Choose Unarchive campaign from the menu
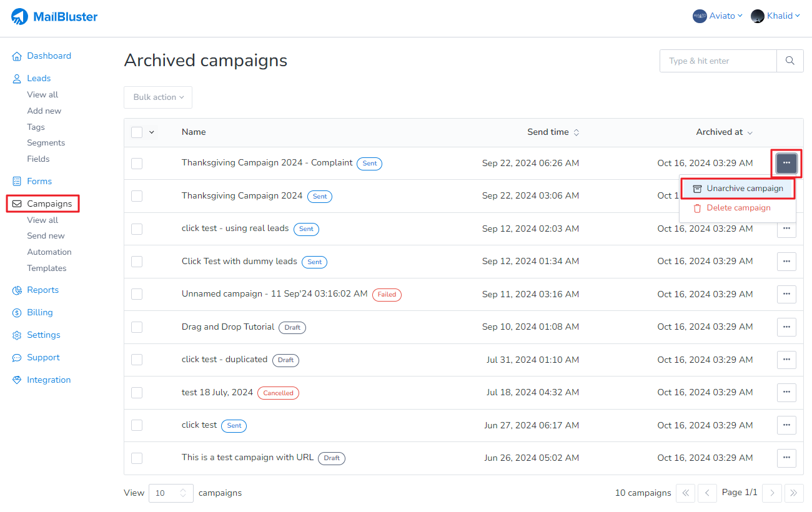This screenshot has height=512, width=812. pos(738,189)
